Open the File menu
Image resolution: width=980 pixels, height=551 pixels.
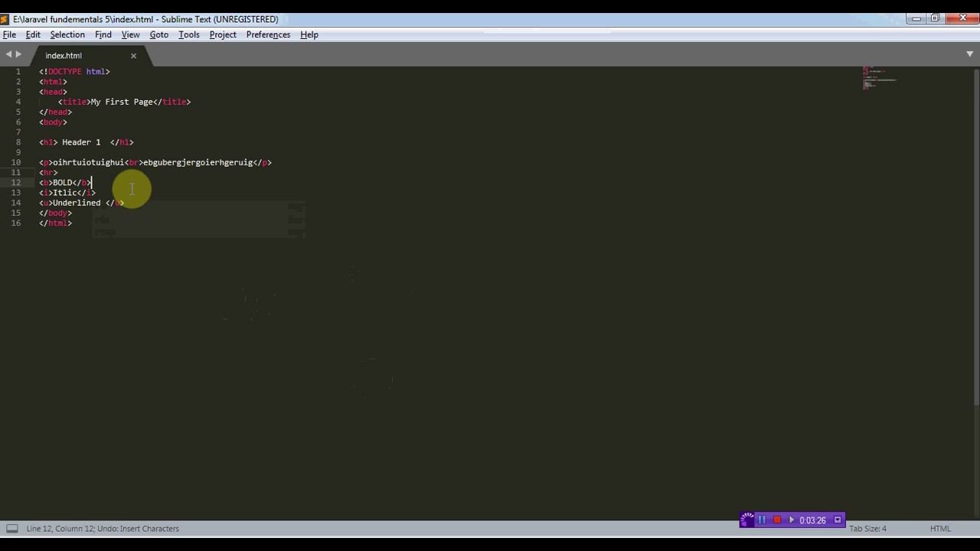coord(9,34)
